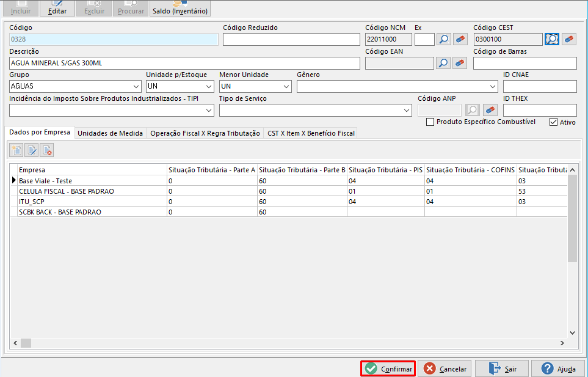
Task: Clear Código NCM with the eraser icon
Action: click(460, 39)
